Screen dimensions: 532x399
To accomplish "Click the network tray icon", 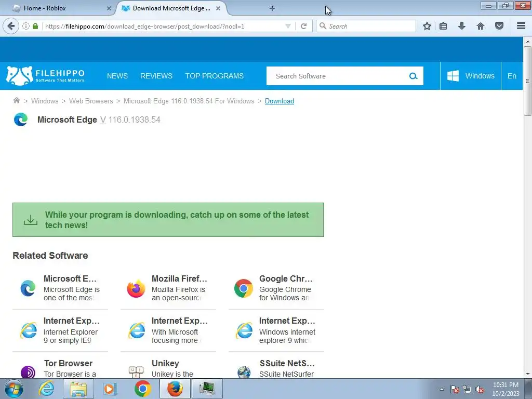I will tap(467, 390).
